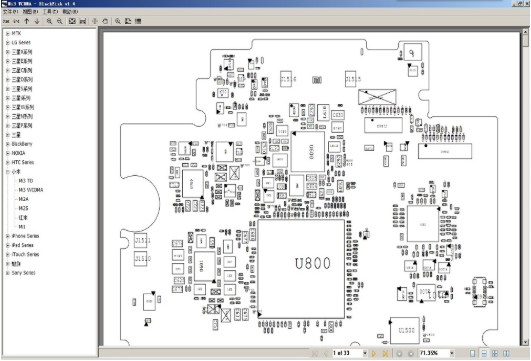This screenshot has width=531, height=361.
Task: Expand the iPad Series tree node
Action: [x=7, y=245]
